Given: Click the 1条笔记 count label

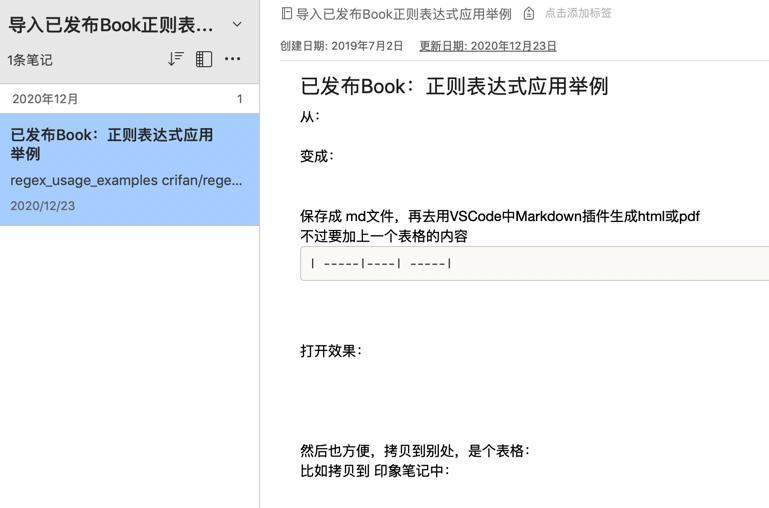Looking at the screenshot, I should click(x=30, y=60).
